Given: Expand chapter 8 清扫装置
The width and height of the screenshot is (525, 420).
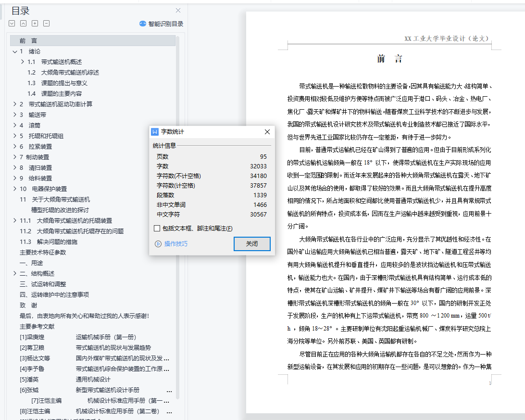Looking at the screenshot, I should [15, 167].
